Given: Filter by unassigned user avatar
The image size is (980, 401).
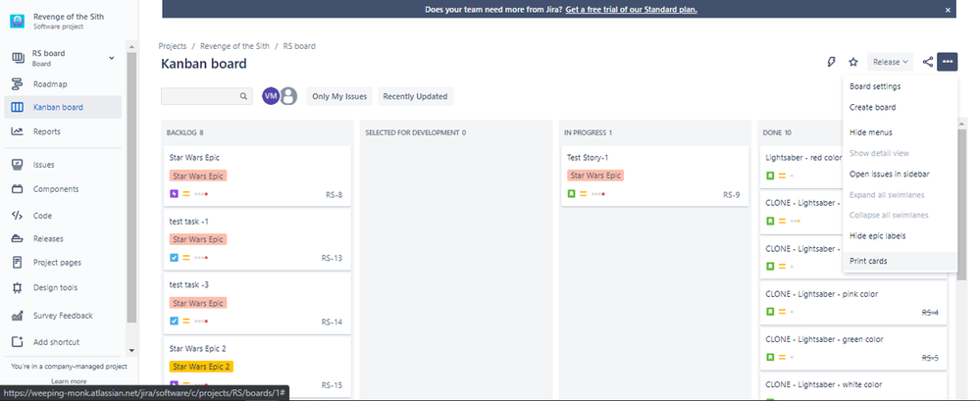Looking at the screenshot, I should pos(288,95).
